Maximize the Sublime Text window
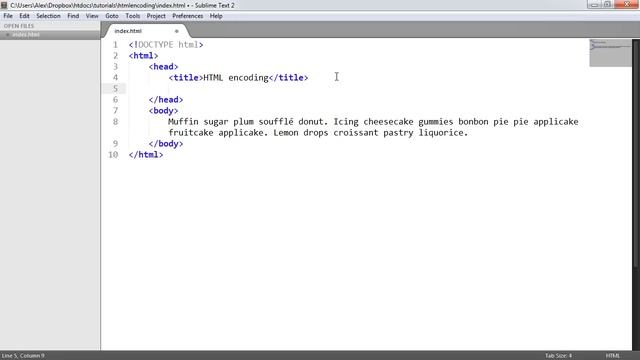Image resolution: width=640 pixels, height=360 pixels. [x=607, y=4]
